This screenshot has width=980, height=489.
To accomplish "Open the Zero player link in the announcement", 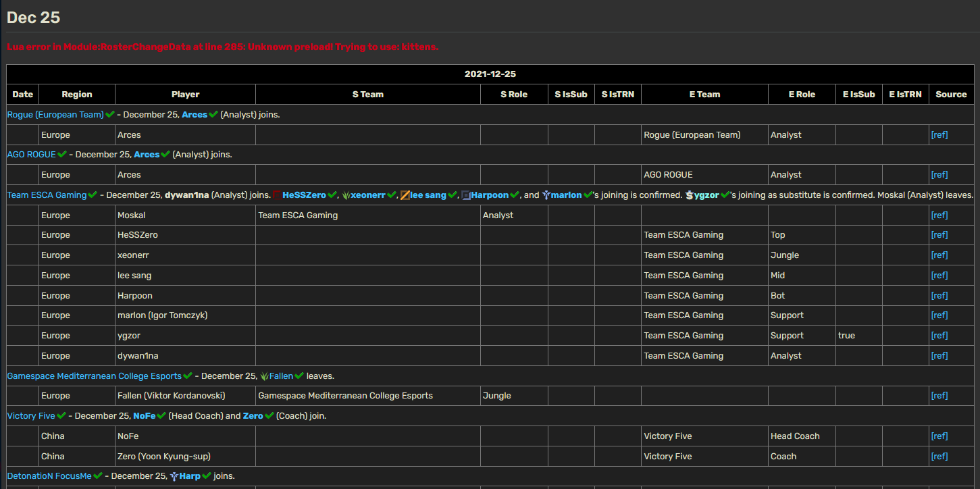I will click(x=253, y=416).
